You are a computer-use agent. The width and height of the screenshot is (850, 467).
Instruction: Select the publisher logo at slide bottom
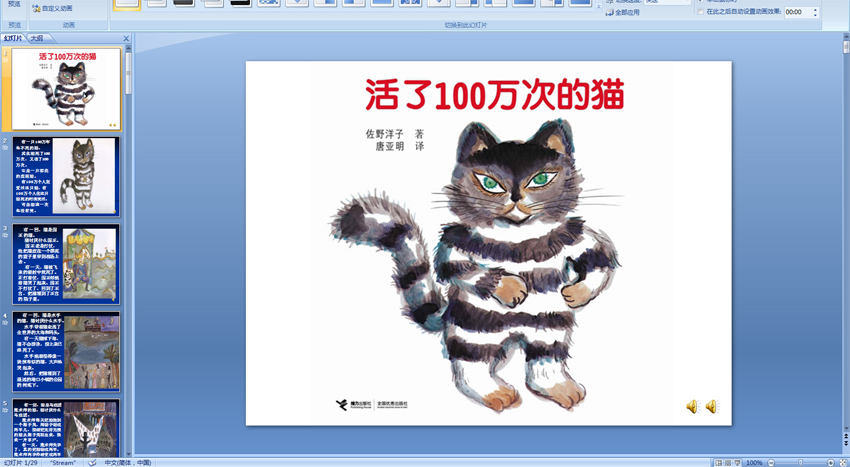point(371,405)
